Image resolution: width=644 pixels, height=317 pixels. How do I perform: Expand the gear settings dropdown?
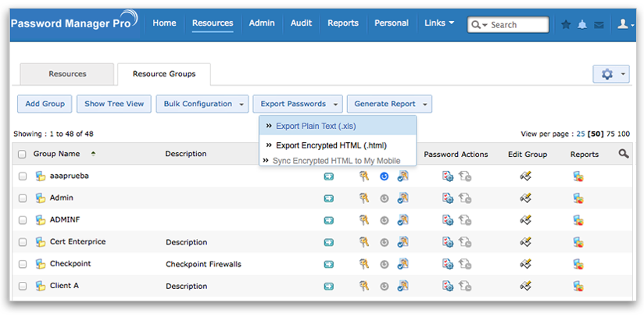coord(611,73)
